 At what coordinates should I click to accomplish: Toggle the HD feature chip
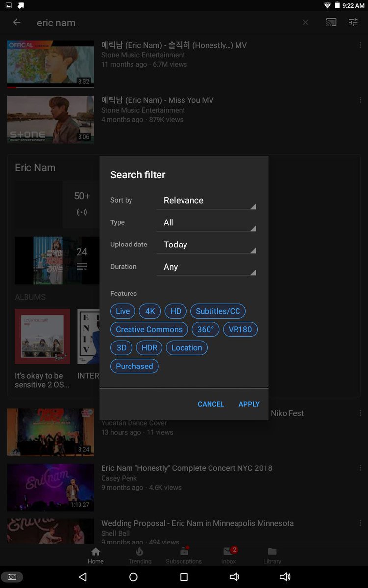pyautogui.click(x=176, y=311)
